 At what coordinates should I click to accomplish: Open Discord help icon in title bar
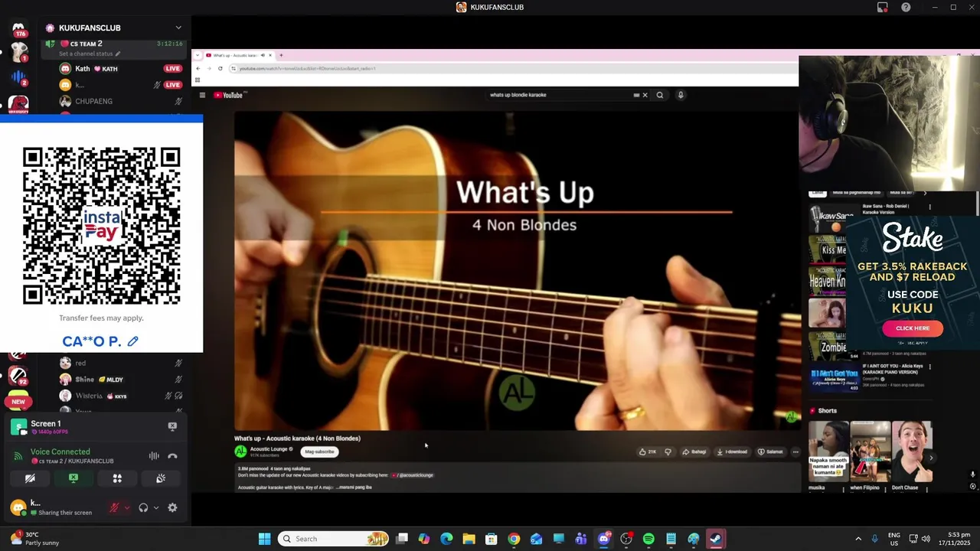click(906, 7)
